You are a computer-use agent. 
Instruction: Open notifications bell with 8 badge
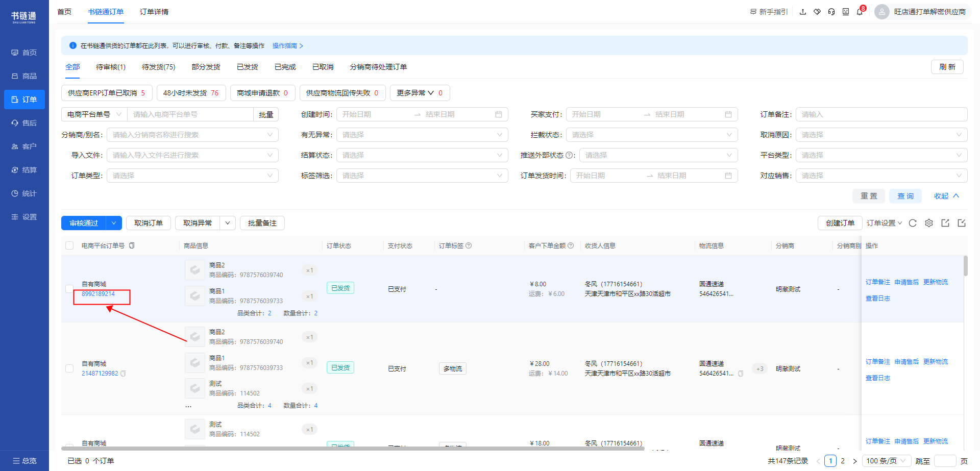pos(860,11)
